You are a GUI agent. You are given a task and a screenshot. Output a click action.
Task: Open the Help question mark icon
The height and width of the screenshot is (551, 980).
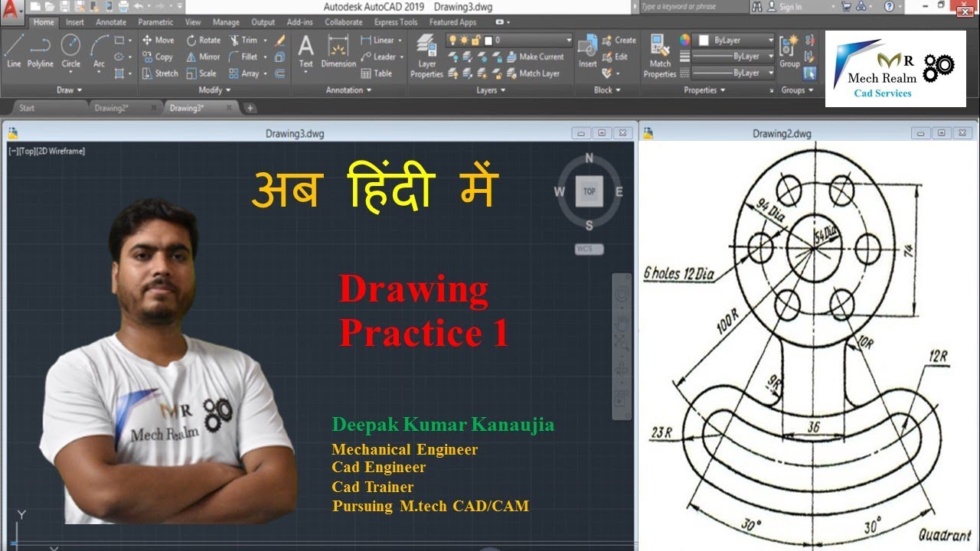point(889,6)
